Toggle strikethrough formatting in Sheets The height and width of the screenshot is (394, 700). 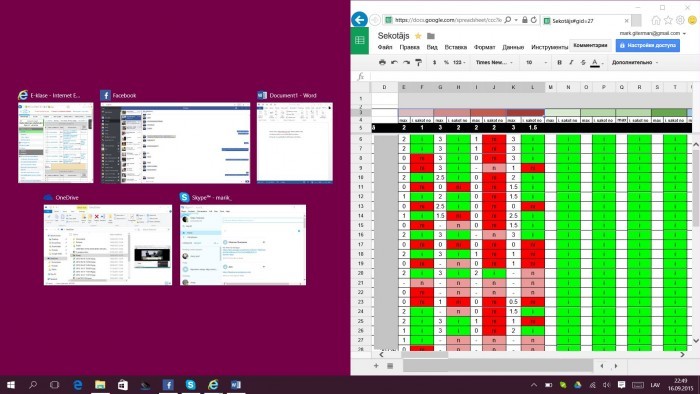tap(583, 62)
